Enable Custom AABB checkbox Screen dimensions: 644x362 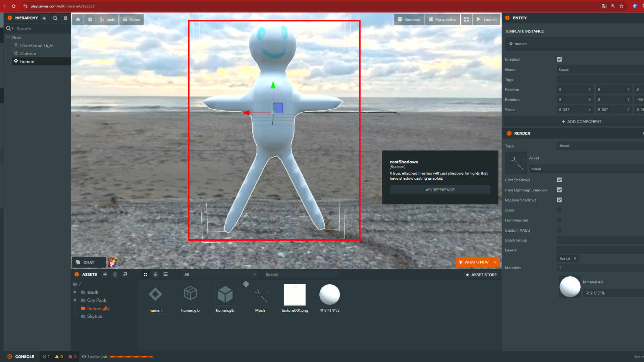coord(559,230)
